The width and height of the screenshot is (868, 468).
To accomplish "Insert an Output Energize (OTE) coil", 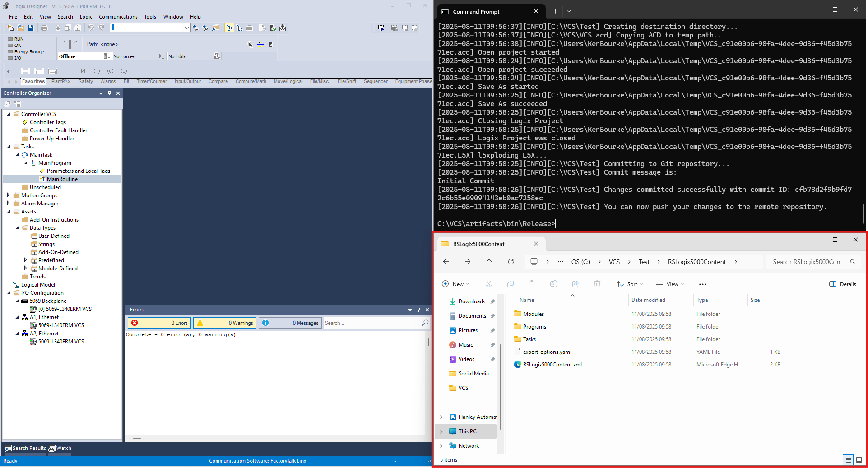I will click(97, 71).
